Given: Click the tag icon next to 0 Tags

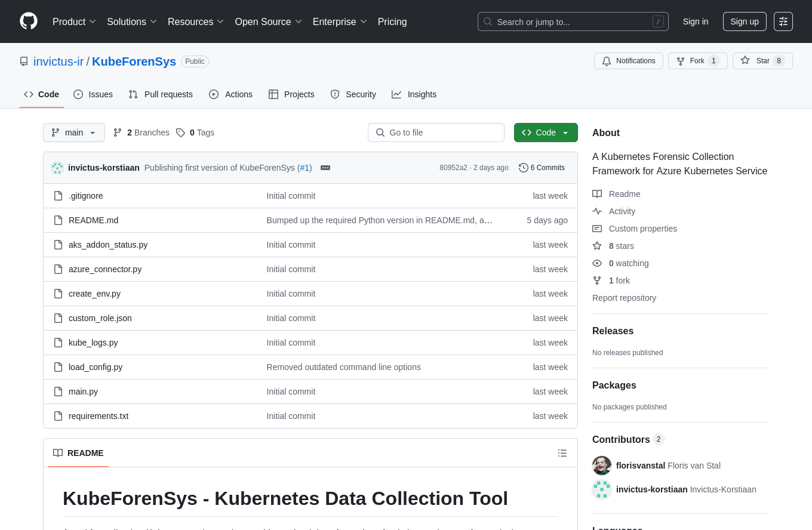Looking at the screenshot, I should coord(180,132).
